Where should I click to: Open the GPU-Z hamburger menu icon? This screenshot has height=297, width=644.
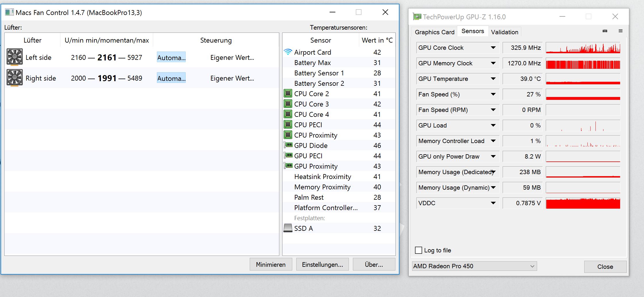pos(620,31)
